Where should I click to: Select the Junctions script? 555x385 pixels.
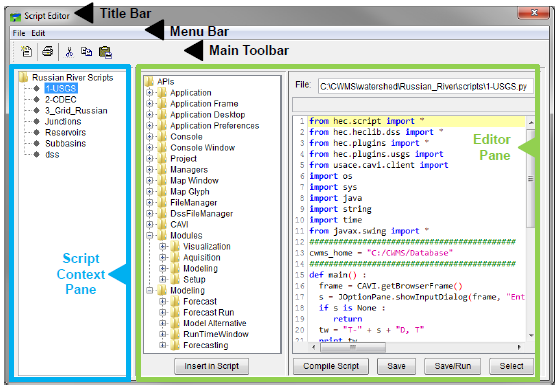(x=63, y=121)
